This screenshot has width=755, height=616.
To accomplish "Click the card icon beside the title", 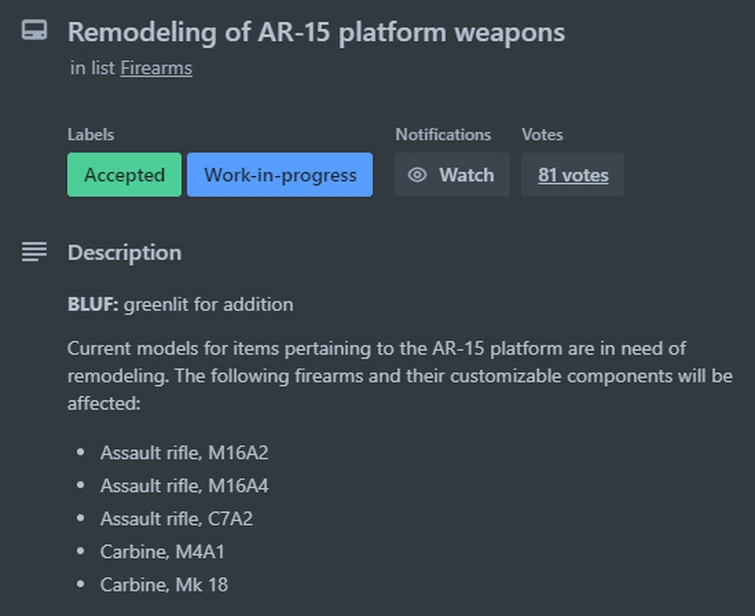I will click(x=34, y=31).
